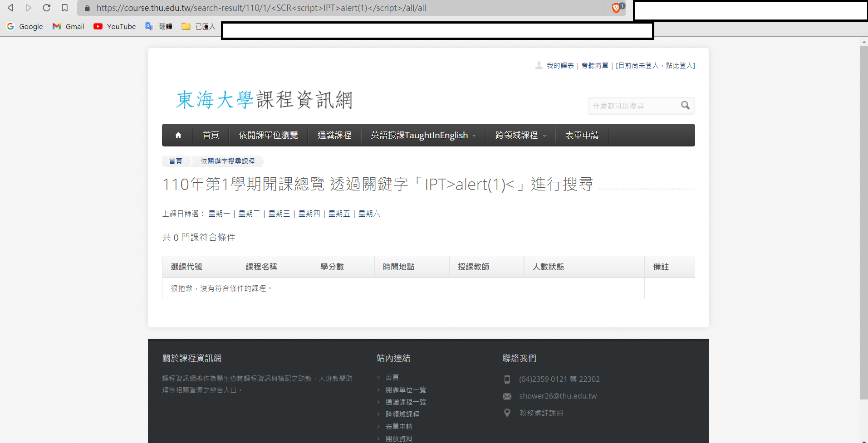
Task: Click the 首頁 breadcrumb
Action: click(x=176, y=161)
